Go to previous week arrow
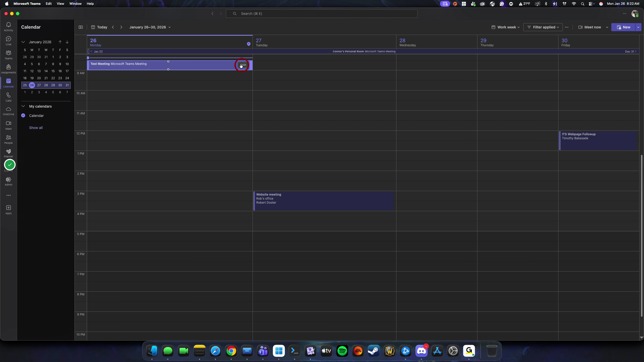The width and height of the screenshot is (644, 362). point(113,27)
